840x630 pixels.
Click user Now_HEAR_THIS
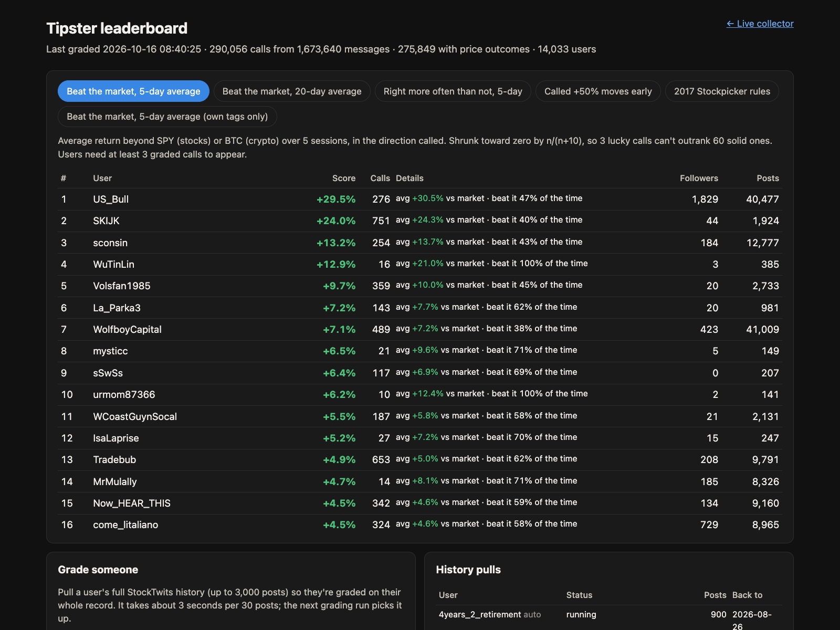coord(132,503)
